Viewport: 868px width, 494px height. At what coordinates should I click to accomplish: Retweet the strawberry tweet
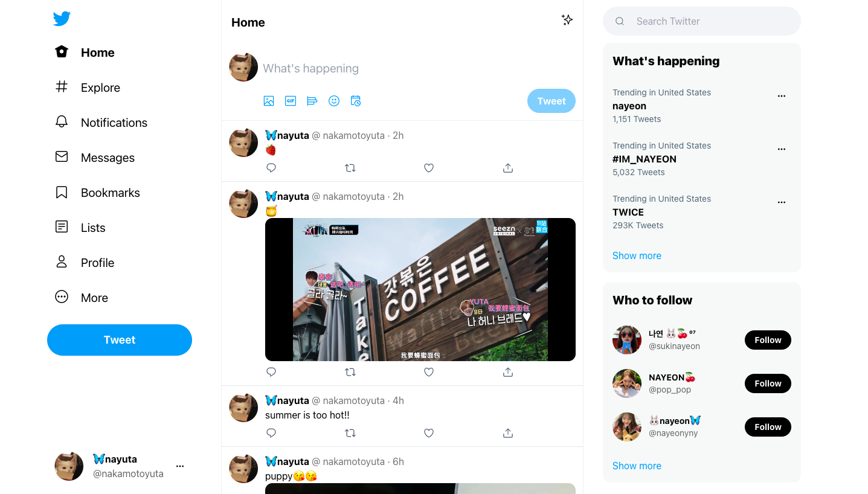click(x=350, y=168)
